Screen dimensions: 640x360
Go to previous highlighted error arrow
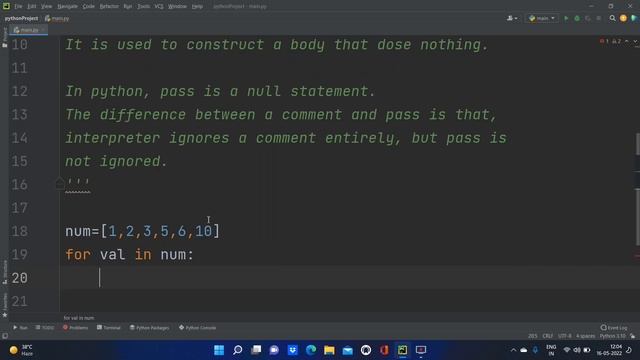[x=627, y=41]
